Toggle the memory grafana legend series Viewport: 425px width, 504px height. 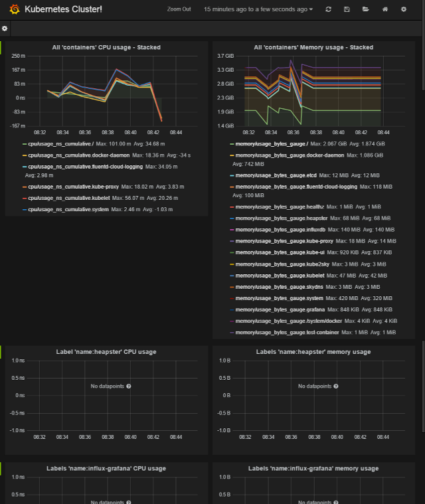pyautogui.click(x=280, y=310)
